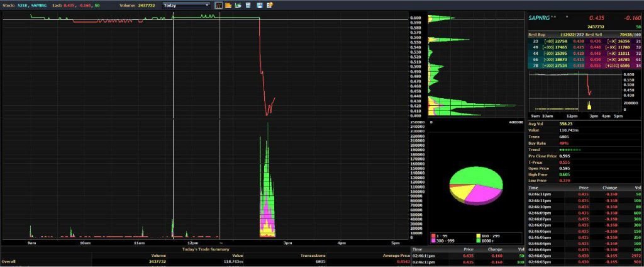Click the magenta 300 - 999 legend swatch

click(x=433, y=241)
